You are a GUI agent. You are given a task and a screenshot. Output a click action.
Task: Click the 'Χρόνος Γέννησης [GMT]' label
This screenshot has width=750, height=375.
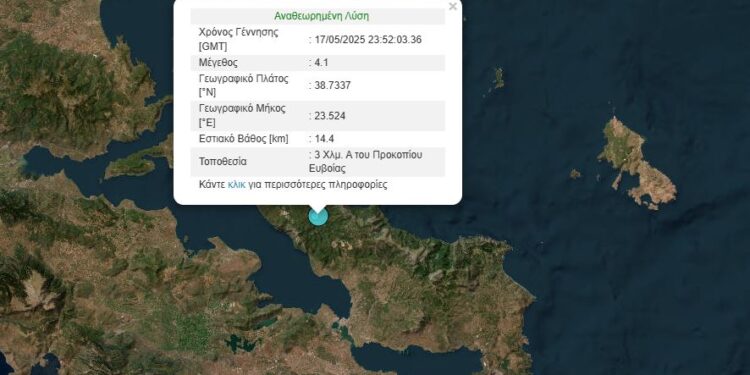click(x=238, y=40)
